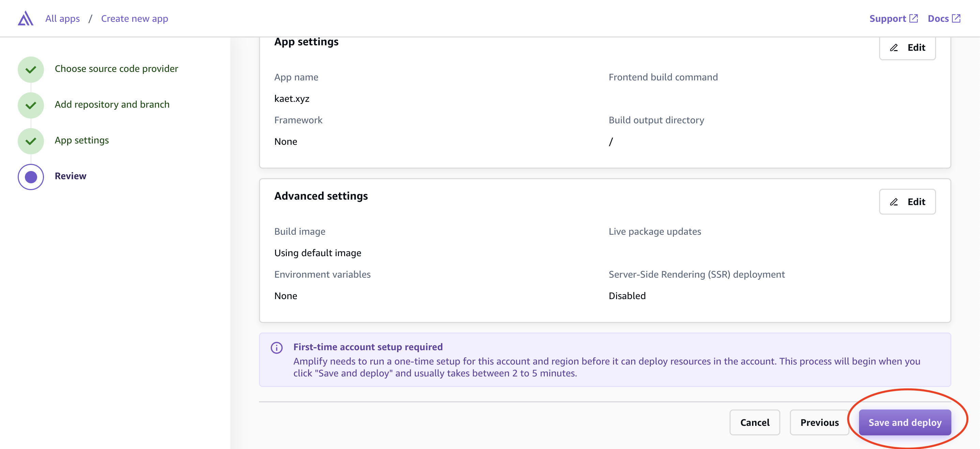Click the Build output directory slash value
Screen dimensions: 980x449
coord(611,141)
